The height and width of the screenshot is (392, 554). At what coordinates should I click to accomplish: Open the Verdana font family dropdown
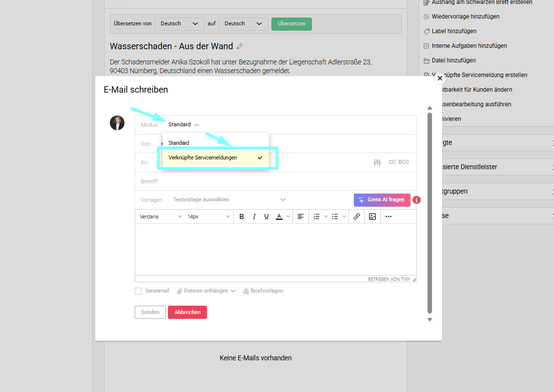(x=161, y=216)
